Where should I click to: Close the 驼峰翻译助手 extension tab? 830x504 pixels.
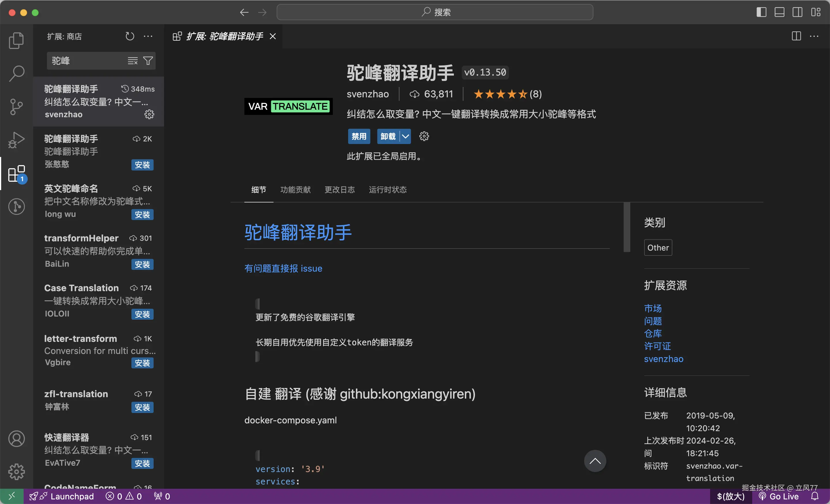point(273,36)
